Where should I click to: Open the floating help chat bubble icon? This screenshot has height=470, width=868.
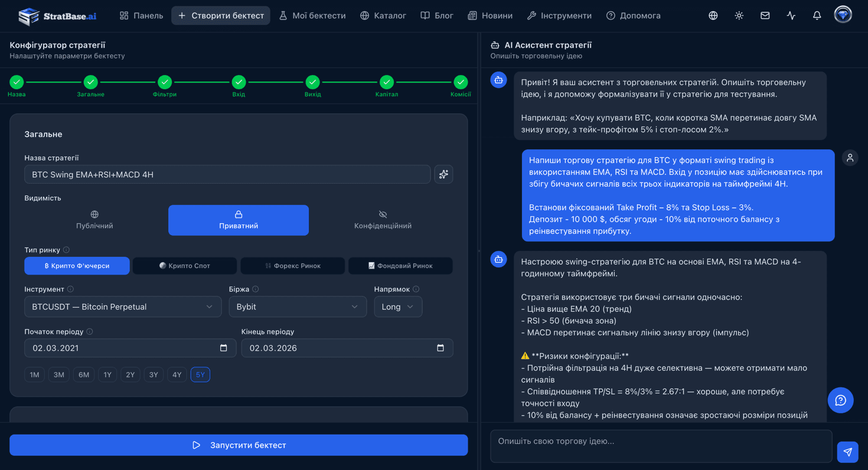[x=840, y=400]
